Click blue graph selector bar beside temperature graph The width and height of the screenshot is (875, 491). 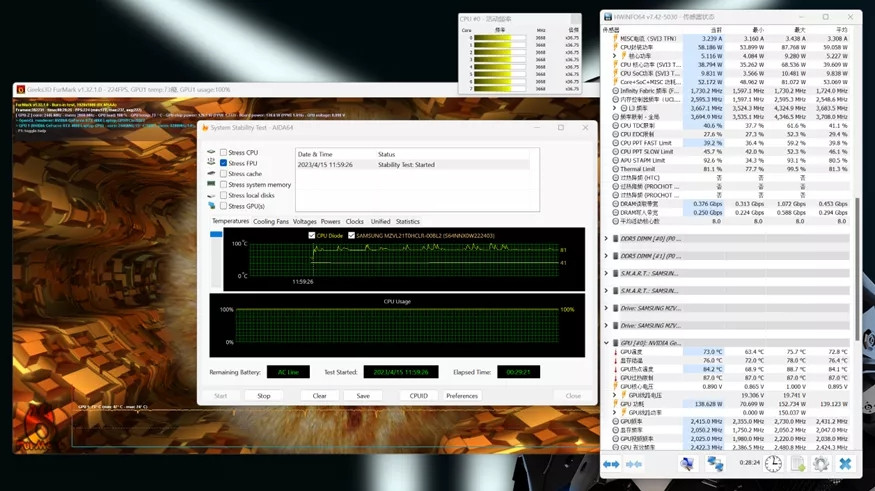point(216,234)
